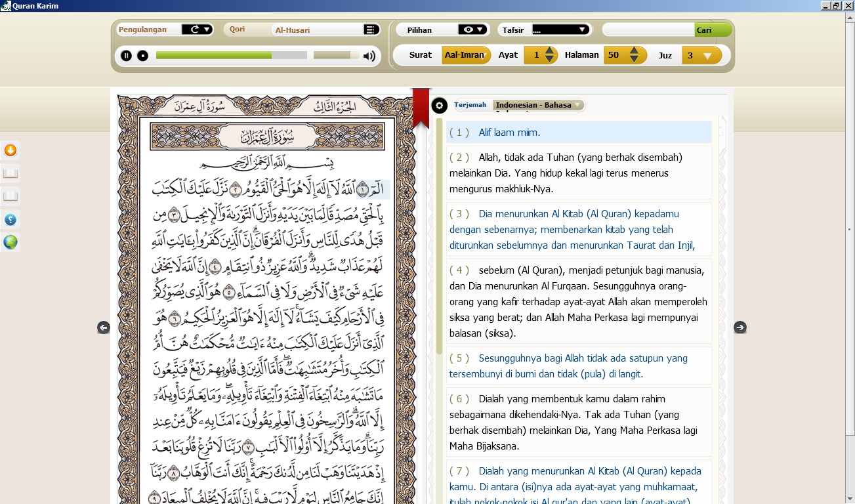The image size is (855, 504).
Task: Decrease the Halaman page number
Action: [x=634, y=59]
